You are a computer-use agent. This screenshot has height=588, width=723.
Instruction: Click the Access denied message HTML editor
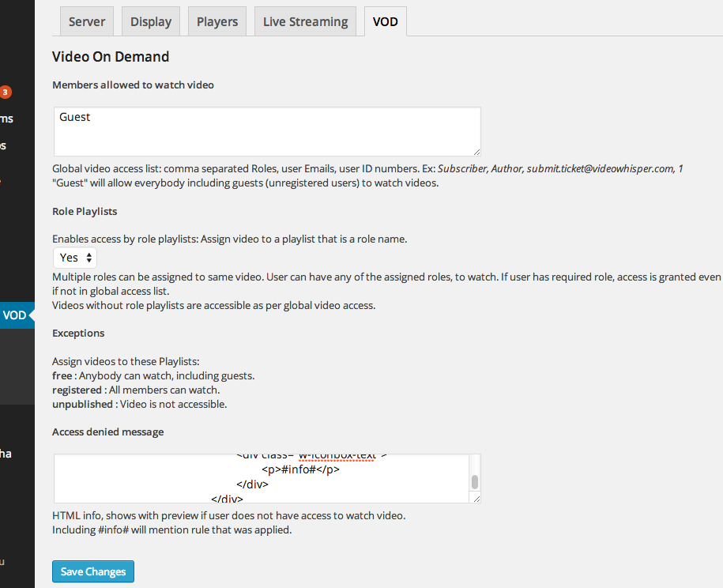pyautogui.click(x=261, y=477)
